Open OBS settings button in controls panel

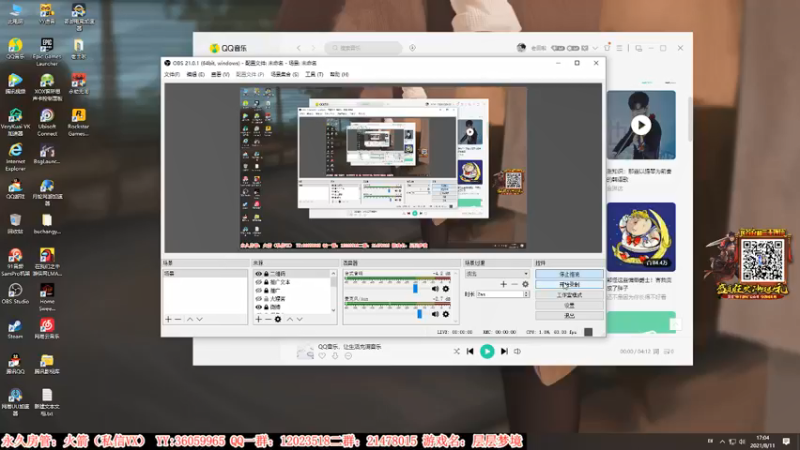click(569, 305)
